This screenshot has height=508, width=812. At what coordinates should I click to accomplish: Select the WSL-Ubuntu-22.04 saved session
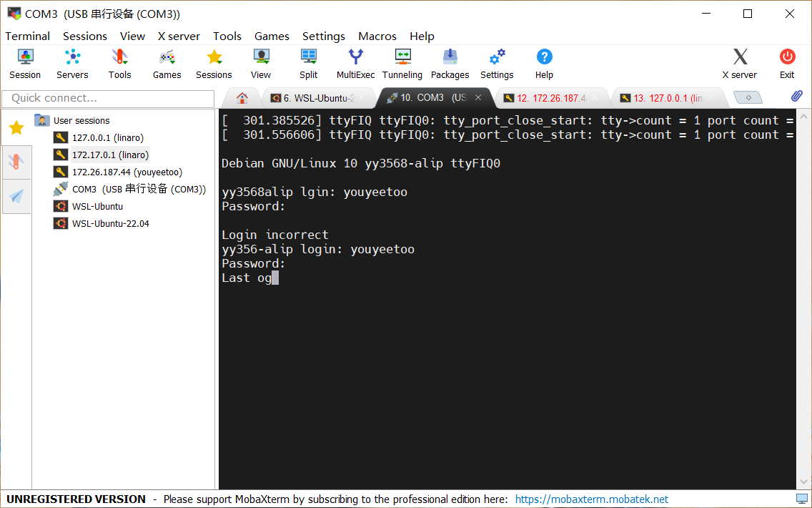click(110, 223)
